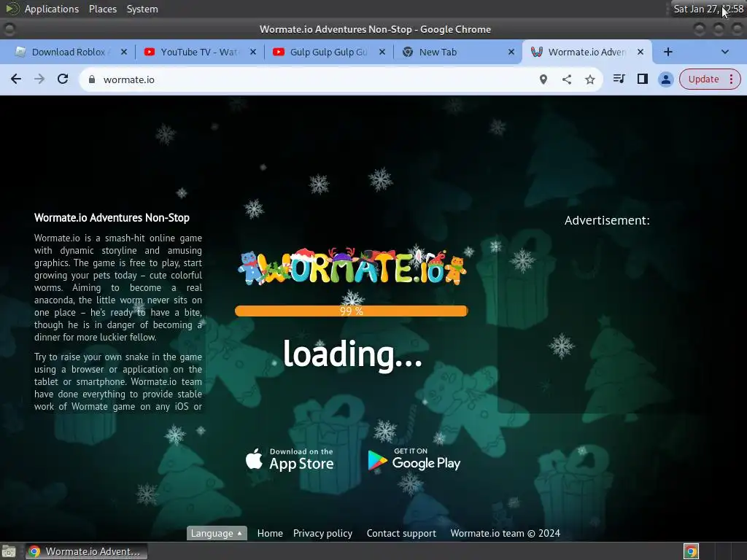The image size is (747, 560).
Task: Show desktop using bottom-left panel icon
Action: pos(9,551)
